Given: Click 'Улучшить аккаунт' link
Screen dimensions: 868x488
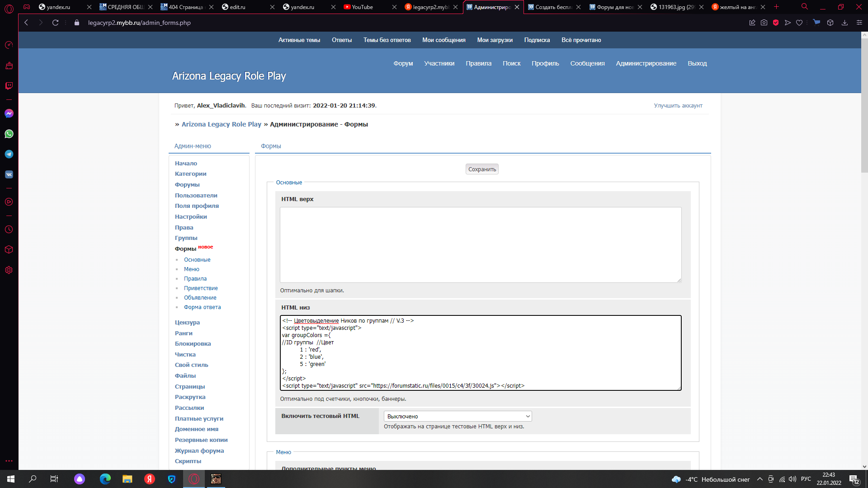Looking at the screenshot, I should [x=678, y=105].
